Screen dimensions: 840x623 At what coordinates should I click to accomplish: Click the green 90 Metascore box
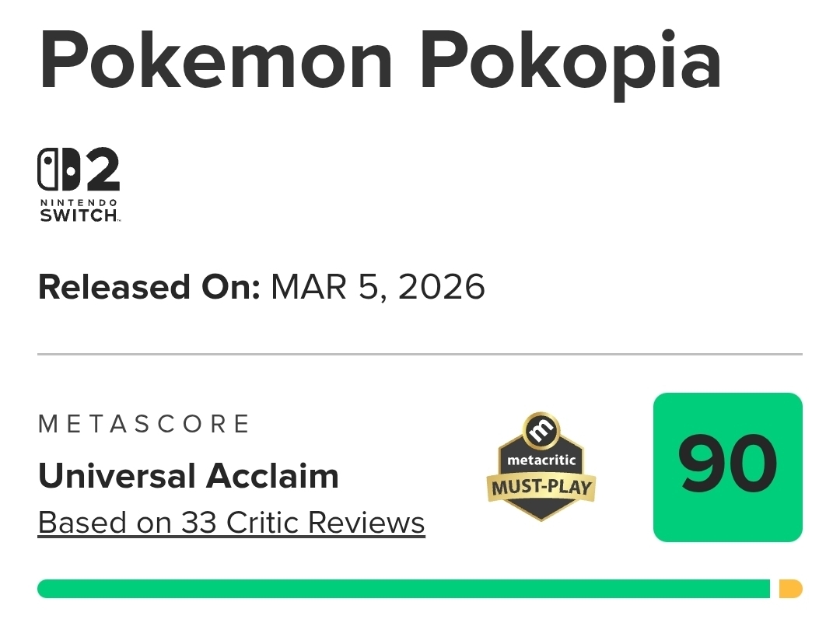pos(727,467)
